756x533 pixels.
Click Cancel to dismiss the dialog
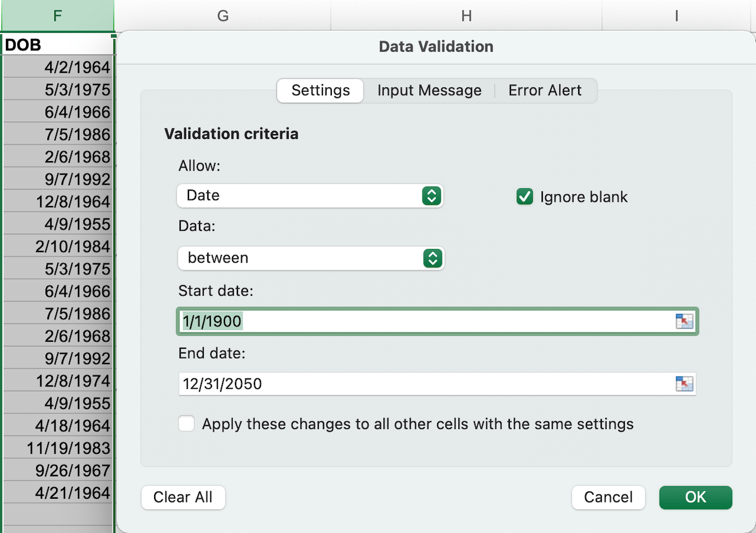[x=608, y=497]
